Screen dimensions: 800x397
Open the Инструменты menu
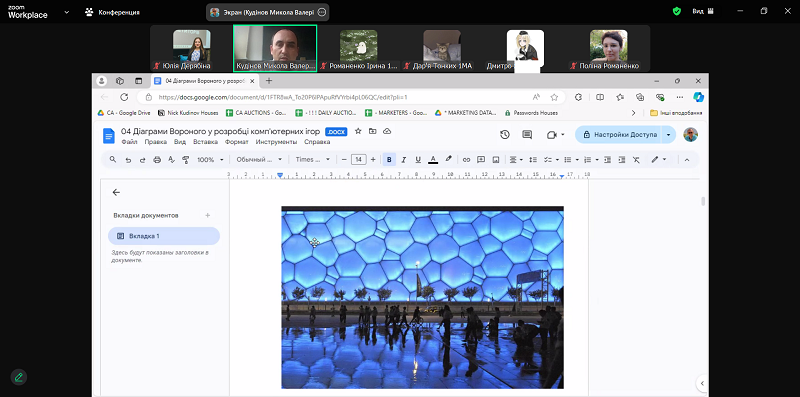point(276,142)
